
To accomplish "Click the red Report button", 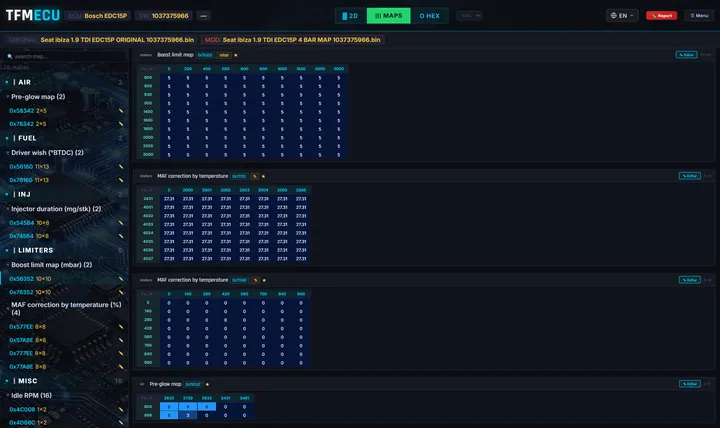I will (661, 16).
